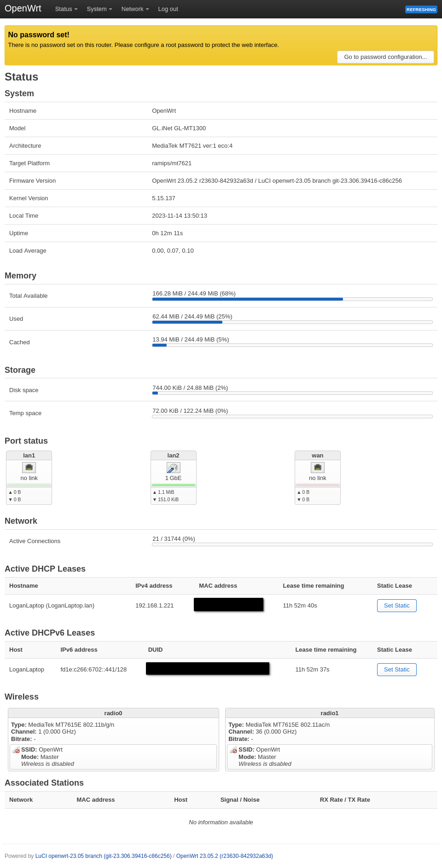Click the firmware version value text
Image resolution: width=442 pixels, height=868 pixels.
tap(277, 181)
